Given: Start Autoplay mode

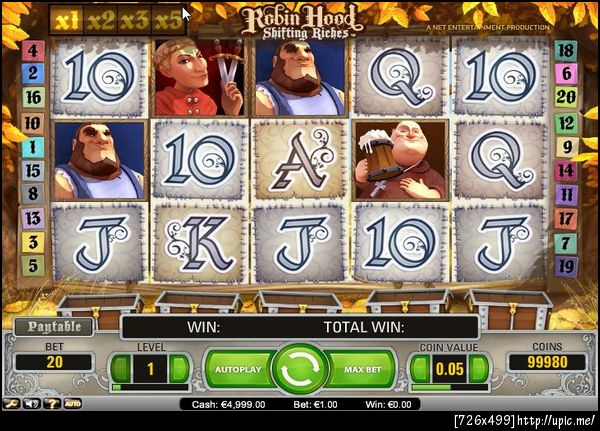Looking at the screenshot, I should [x=238, y=369].
